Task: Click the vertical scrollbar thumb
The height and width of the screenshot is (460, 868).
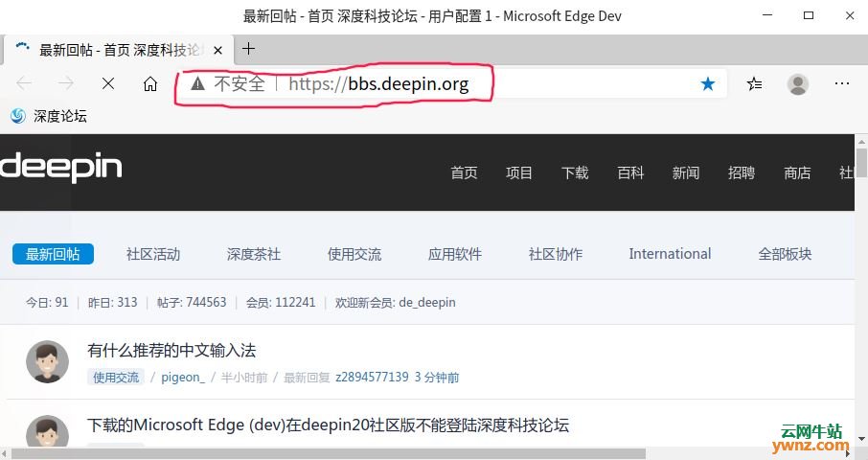Action: coord(861,163)
